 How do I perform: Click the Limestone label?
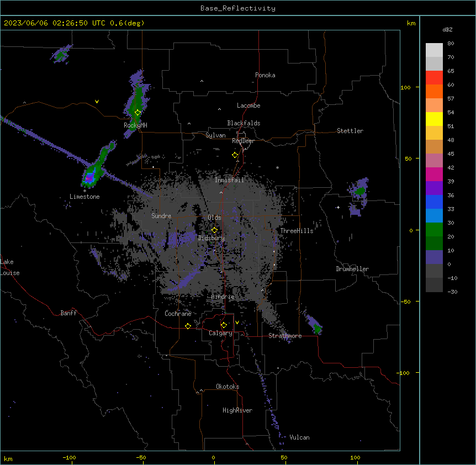84,197
